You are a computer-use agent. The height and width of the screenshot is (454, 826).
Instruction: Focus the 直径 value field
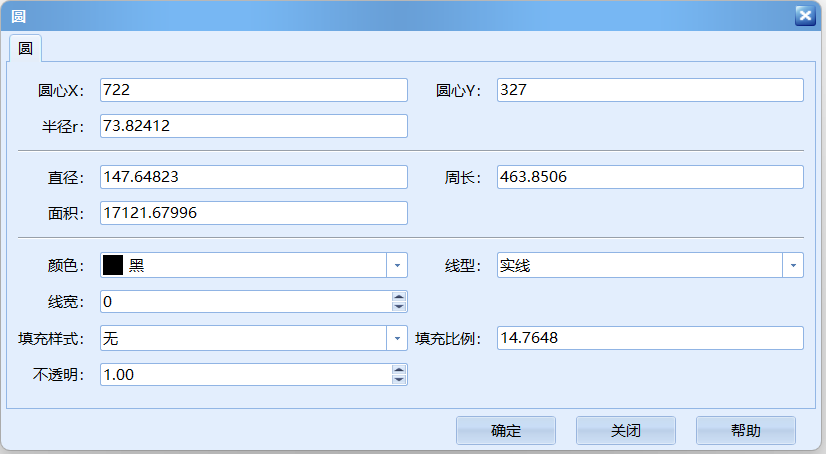coord(254,177)
